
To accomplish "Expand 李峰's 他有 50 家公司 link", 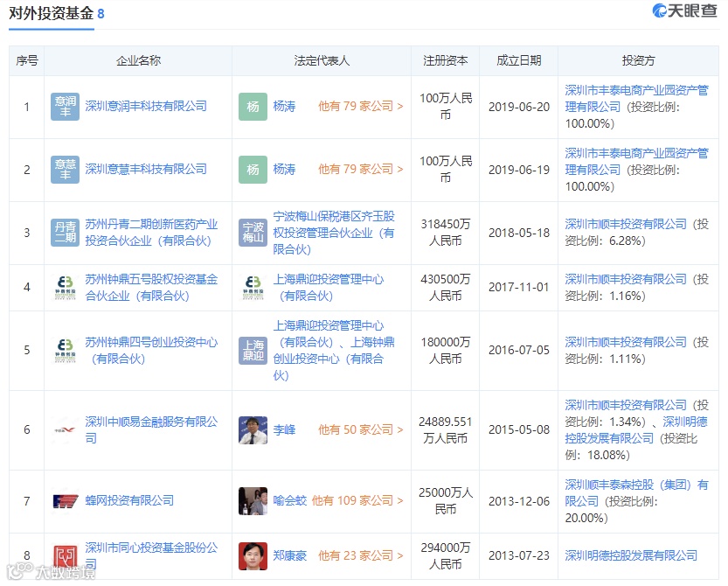I will [360, 429].
